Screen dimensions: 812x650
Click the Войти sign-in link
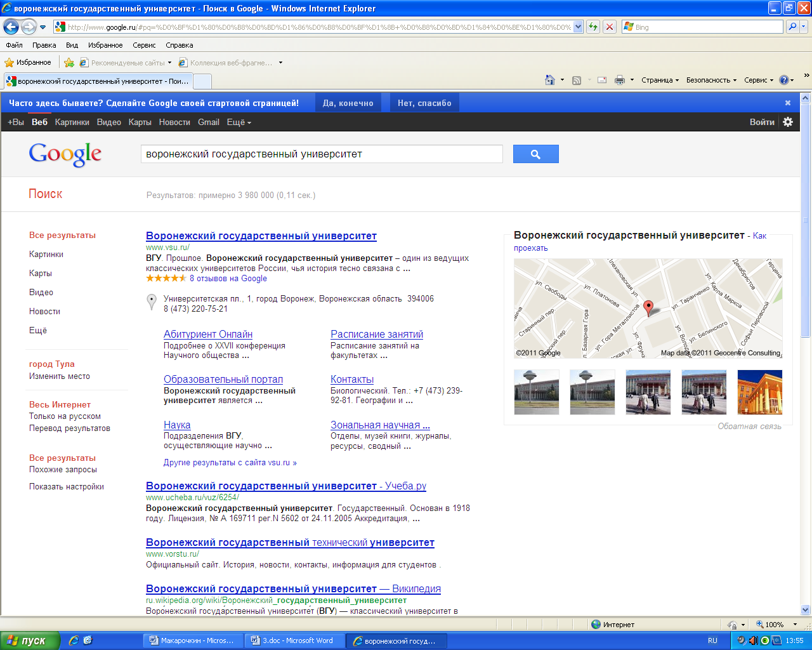coord(762,122)
